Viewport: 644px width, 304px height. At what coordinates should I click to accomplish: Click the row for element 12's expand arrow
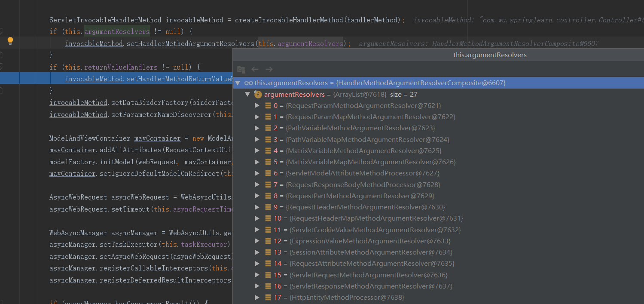(x=257, y=241)
